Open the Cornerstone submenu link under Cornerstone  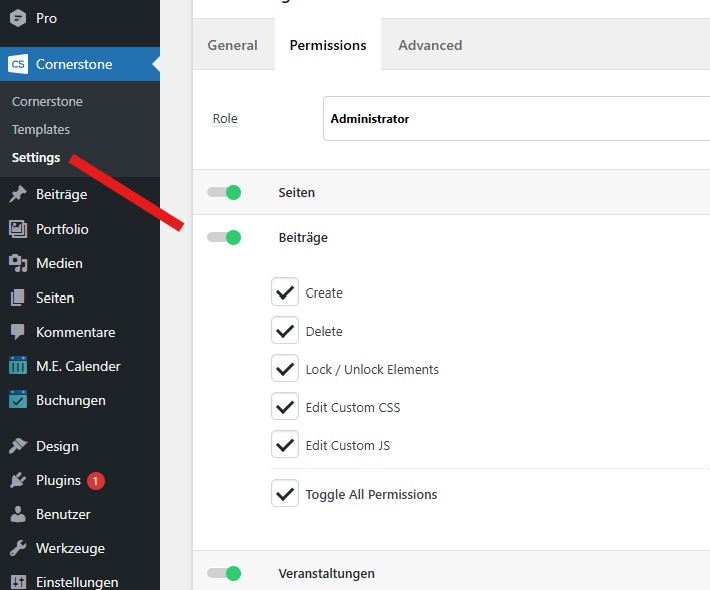pos(47,102)
